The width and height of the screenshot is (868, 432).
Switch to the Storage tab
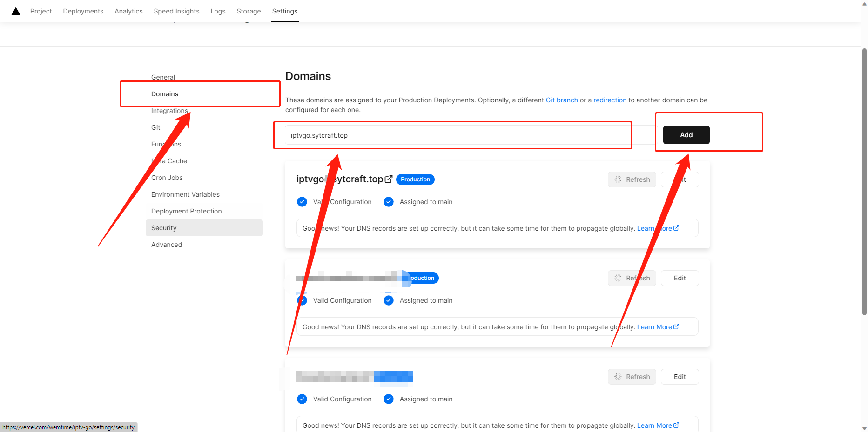pos(249,11)
